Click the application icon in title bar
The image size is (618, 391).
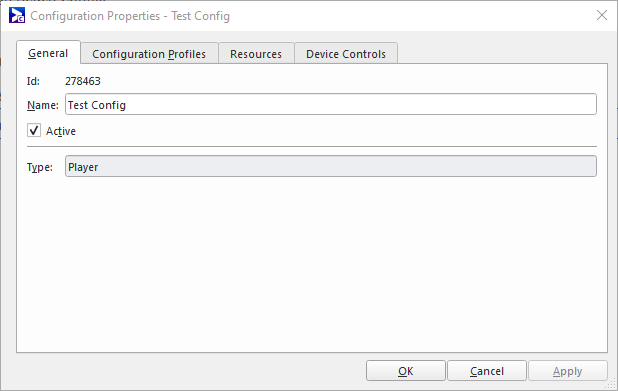click(x=17, y=16)
